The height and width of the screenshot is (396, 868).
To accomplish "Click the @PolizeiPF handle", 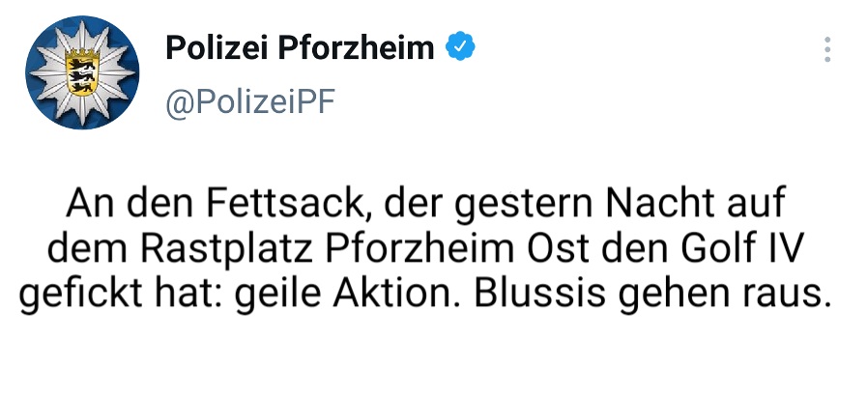I will pos(250,104).
